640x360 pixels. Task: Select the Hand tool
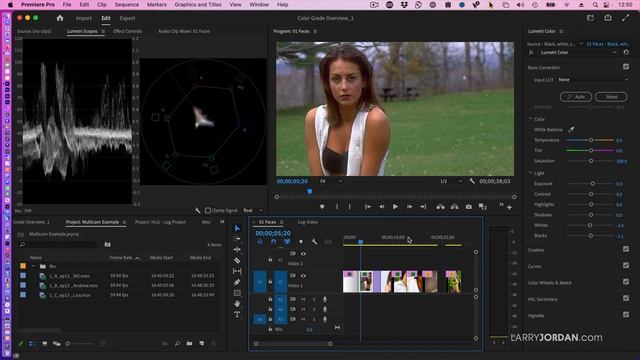[237, 304]
